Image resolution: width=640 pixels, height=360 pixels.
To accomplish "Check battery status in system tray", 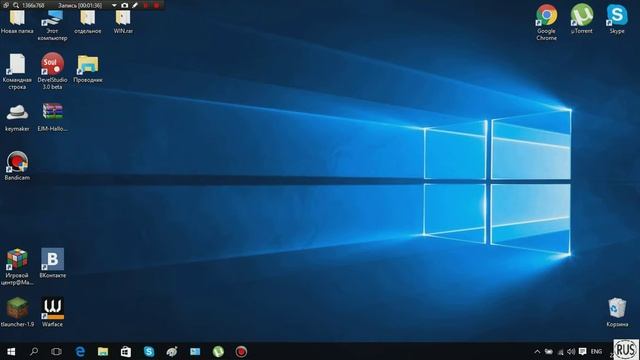I will coord(549,351).
